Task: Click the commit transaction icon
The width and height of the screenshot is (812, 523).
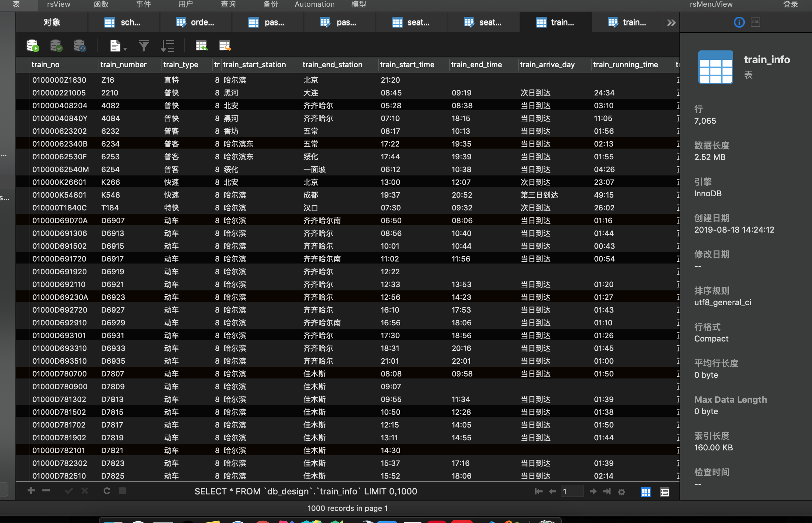Action: [x=57, y=45]
